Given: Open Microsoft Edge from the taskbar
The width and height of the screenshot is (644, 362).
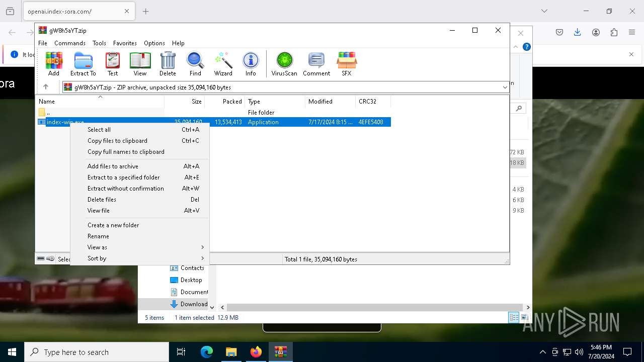Looking at the screenshot, I should tap(207, 352).
